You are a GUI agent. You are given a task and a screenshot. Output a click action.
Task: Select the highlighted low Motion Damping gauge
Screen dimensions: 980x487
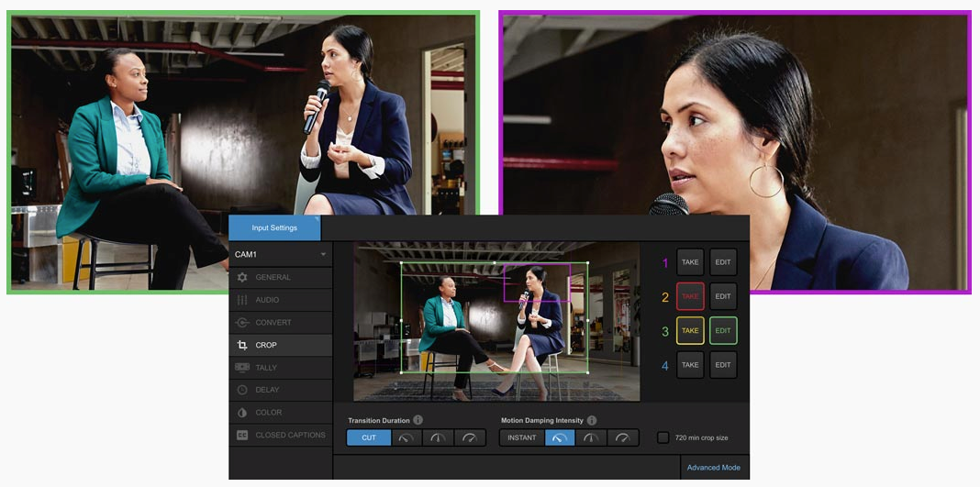[x=560, y=437]
